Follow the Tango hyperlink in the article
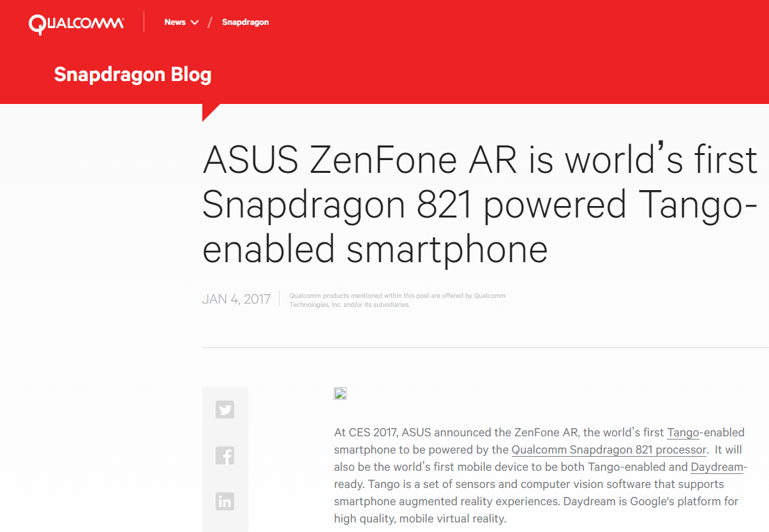 coord(683,432)
